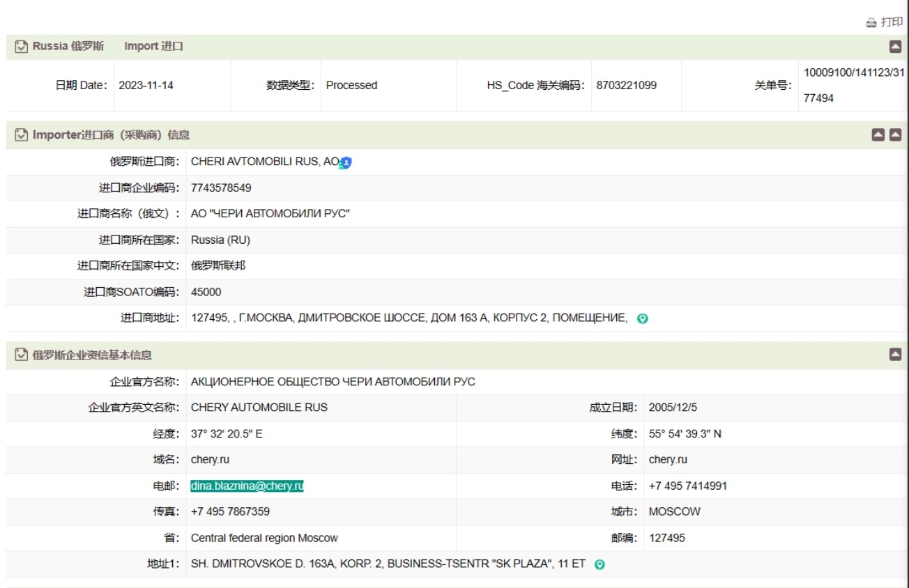Select latitude 55° 54' 39.3" N

pos(685,434)
